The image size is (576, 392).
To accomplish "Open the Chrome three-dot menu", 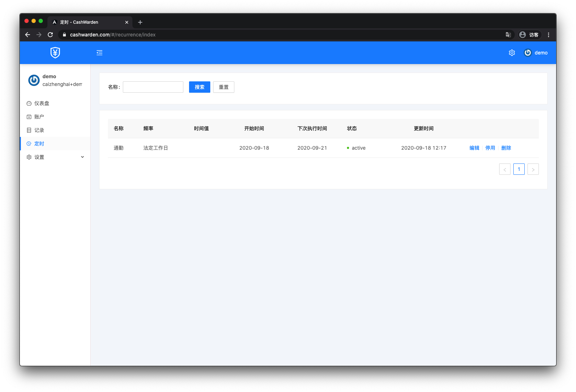I will click(548, 35).
